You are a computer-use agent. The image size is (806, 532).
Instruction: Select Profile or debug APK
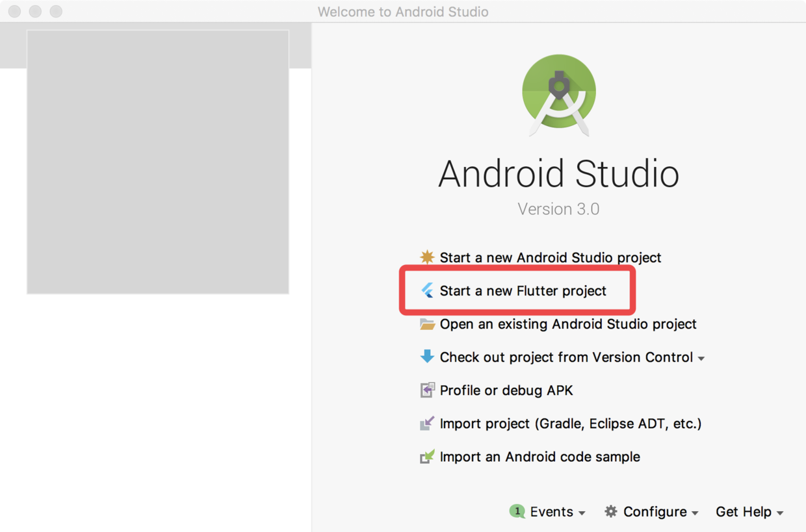tap(506, 390)
